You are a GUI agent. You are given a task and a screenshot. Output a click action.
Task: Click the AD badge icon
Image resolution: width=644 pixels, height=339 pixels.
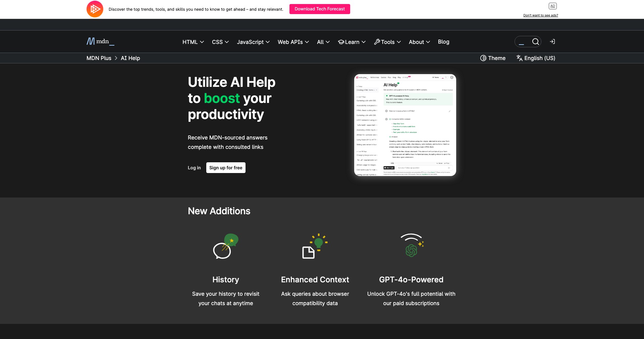tap(553, 6)
